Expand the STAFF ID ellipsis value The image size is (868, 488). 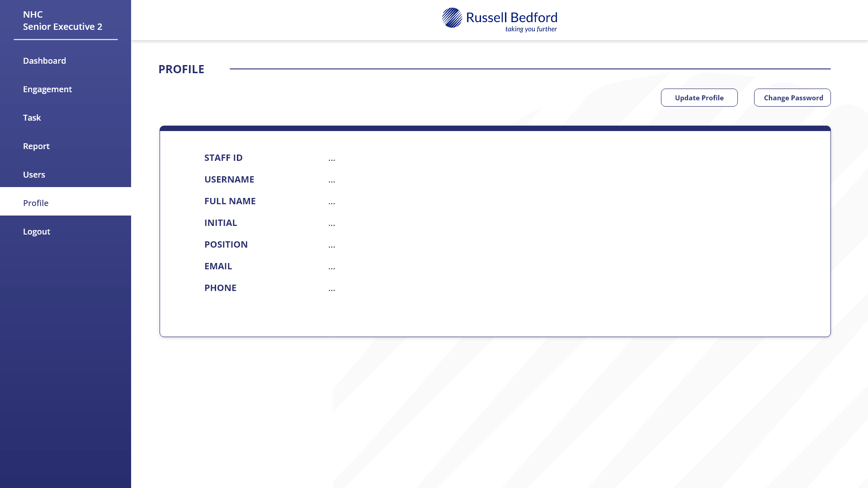(x=332, y=159)
